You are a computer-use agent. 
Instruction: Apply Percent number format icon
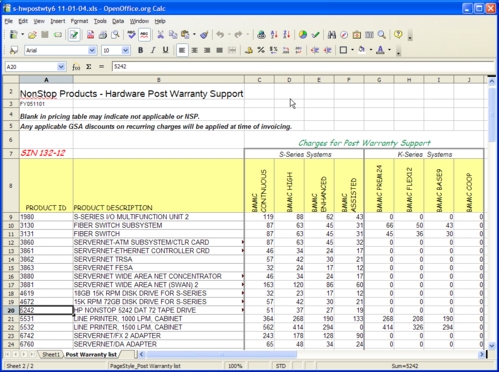pos(261,50)
